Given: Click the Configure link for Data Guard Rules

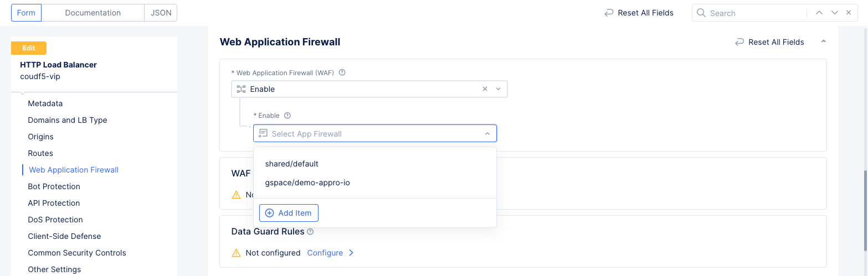Looking at the screenshot, I should tap(325, 253).
